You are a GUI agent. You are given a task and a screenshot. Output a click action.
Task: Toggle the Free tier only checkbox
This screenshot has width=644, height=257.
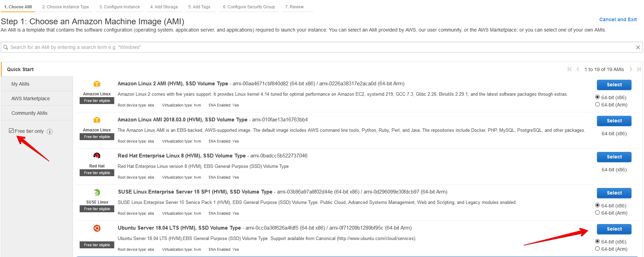[11, 131]
